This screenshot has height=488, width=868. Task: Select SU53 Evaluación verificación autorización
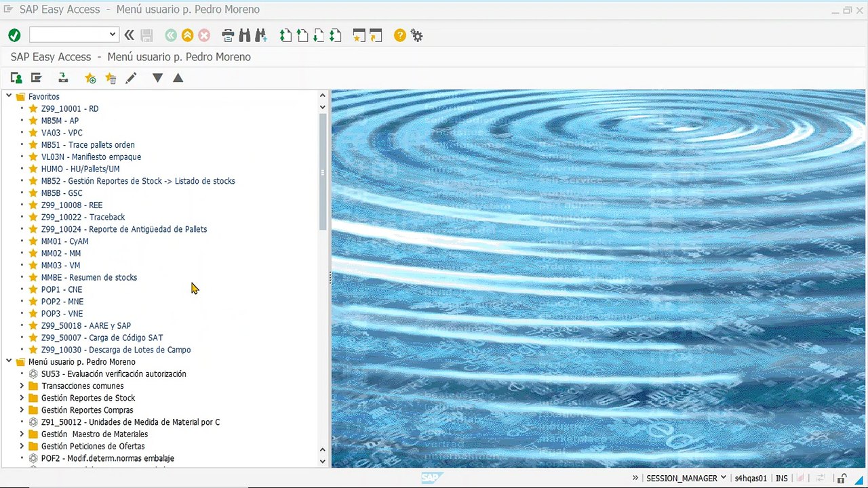(113, 373)
